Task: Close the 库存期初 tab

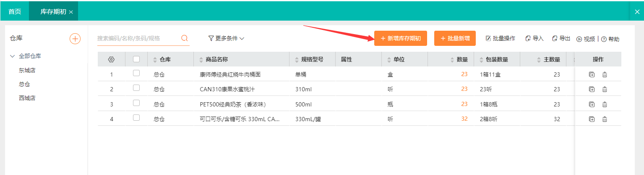Action: (71, 12)
